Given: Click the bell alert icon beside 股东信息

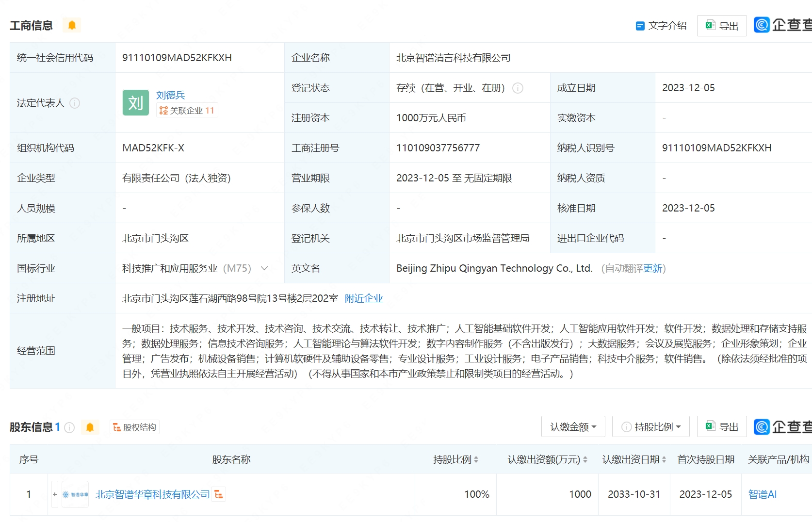Looking at the screenshot, I should coord(90,427).
